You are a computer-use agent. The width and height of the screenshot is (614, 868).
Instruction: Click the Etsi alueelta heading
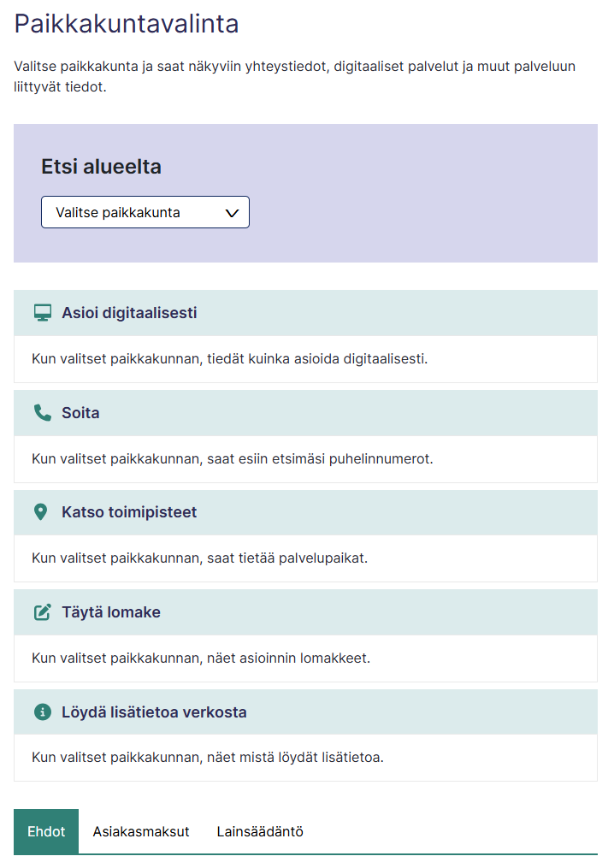[101, 167]
